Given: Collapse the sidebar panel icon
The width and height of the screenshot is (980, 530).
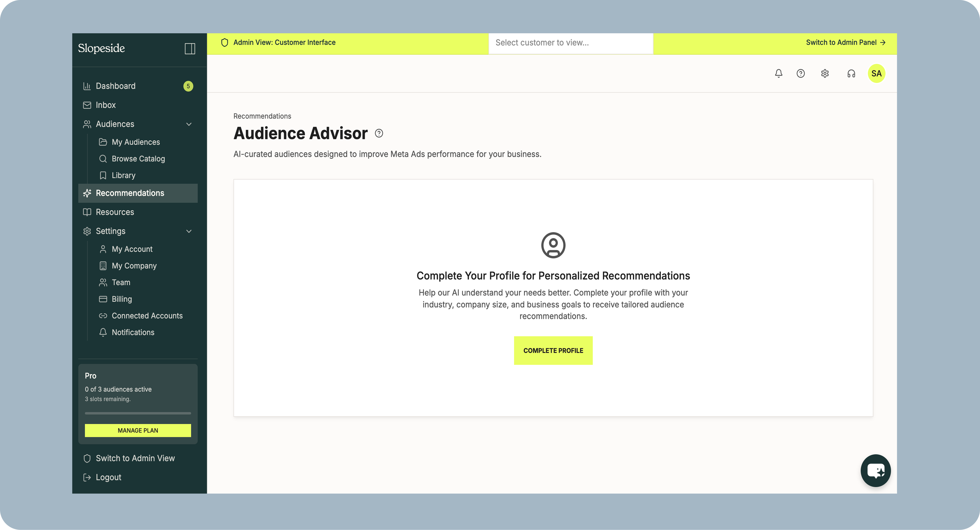Looking at the screenshot, I should [x=190, y=48].
